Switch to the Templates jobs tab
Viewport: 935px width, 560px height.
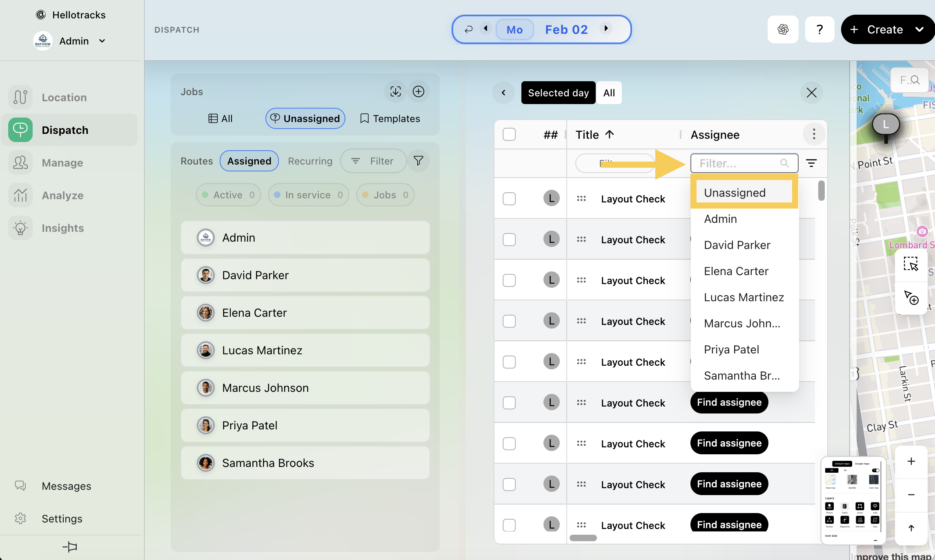point(390,118)
